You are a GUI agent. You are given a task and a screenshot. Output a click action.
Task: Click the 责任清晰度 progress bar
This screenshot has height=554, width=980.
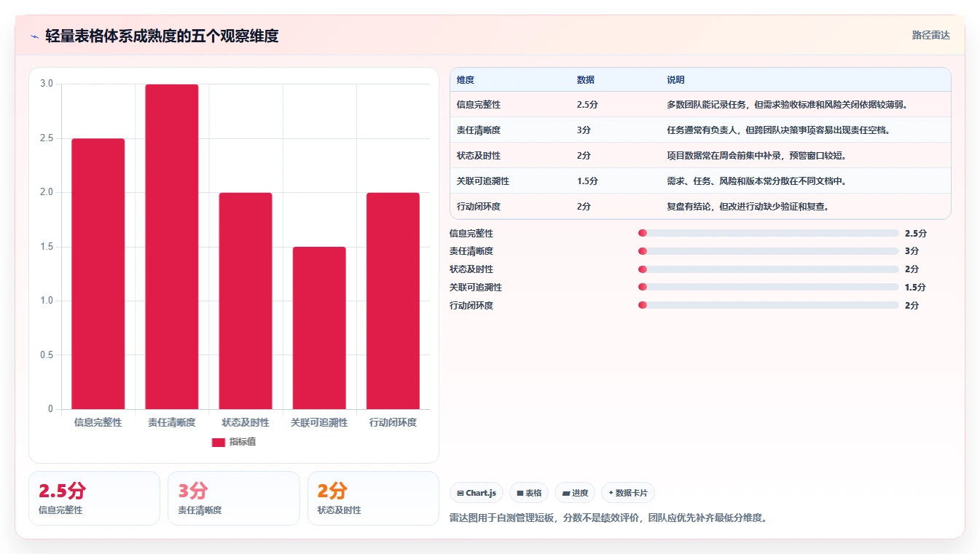[768, 251]
